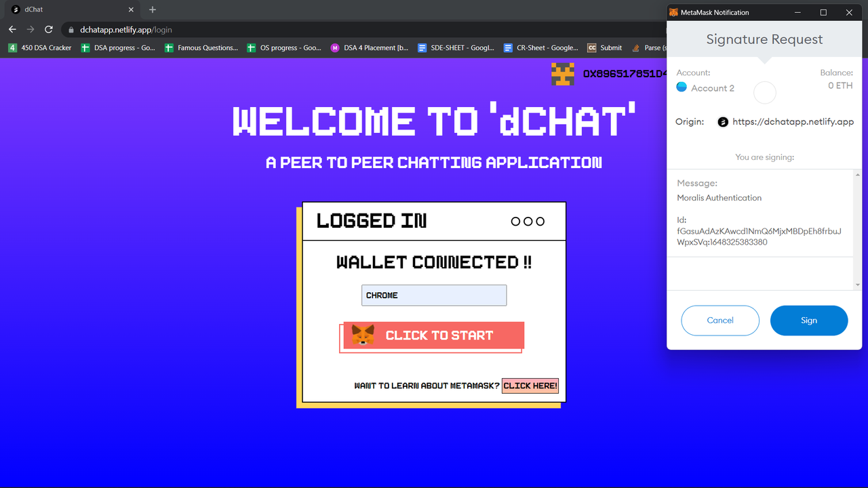Click the message Id hash text
Viewport: 868px width, 488px height.
[x=759, y=237]
